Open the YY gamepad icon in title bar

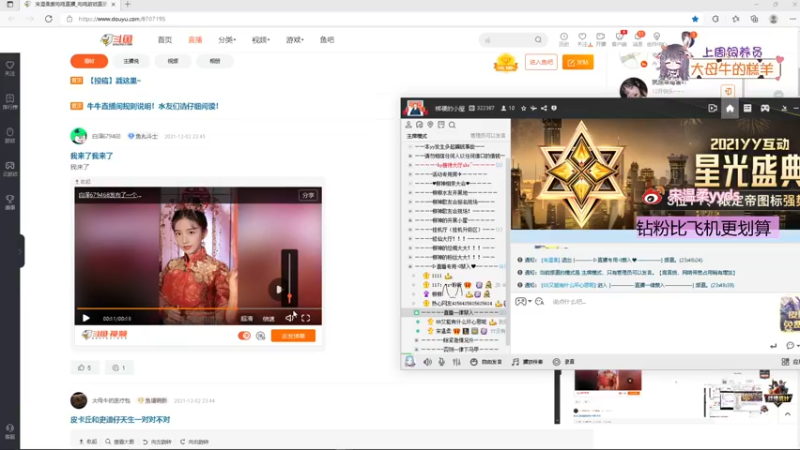coord(765,108)
